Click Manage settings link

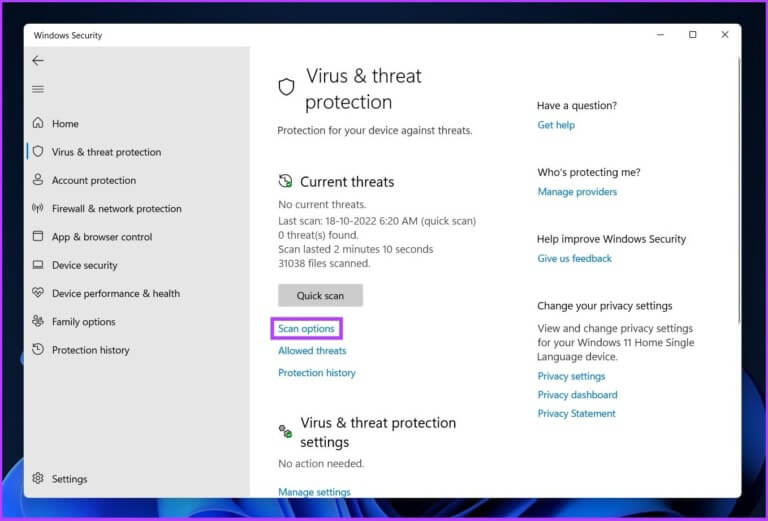[x=314, y=492]
